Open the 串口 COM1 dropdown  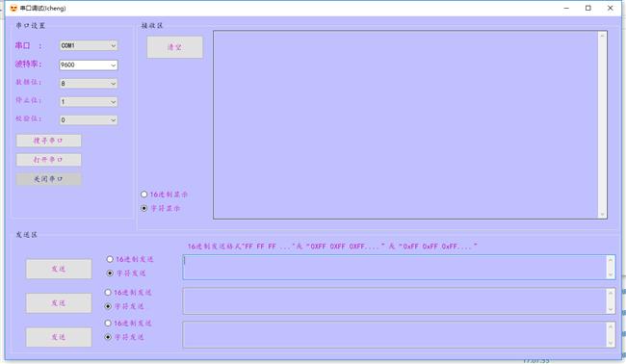(x=89, y=45)
